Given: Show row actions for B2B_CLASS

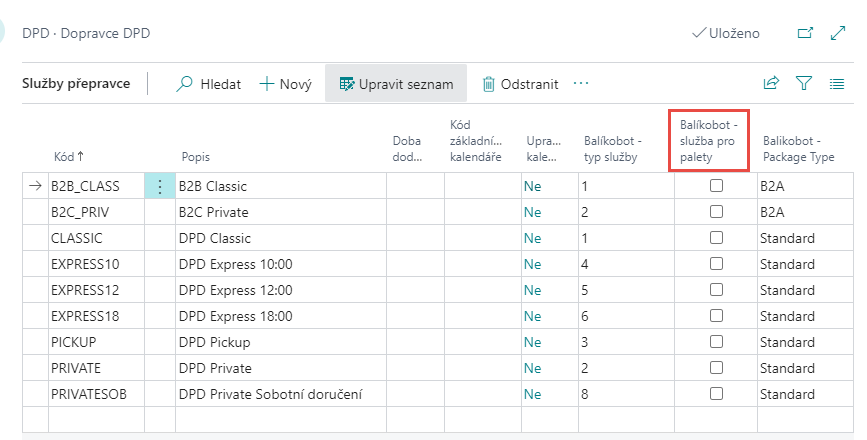Looking at the screenshot, I should (x=159, y=186).
